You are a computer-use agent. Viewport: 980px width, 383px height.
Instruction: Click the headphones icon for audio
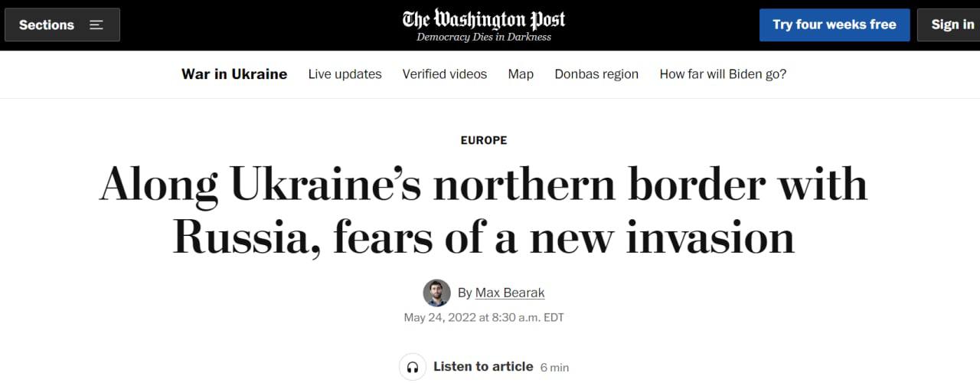pos(413,367)
